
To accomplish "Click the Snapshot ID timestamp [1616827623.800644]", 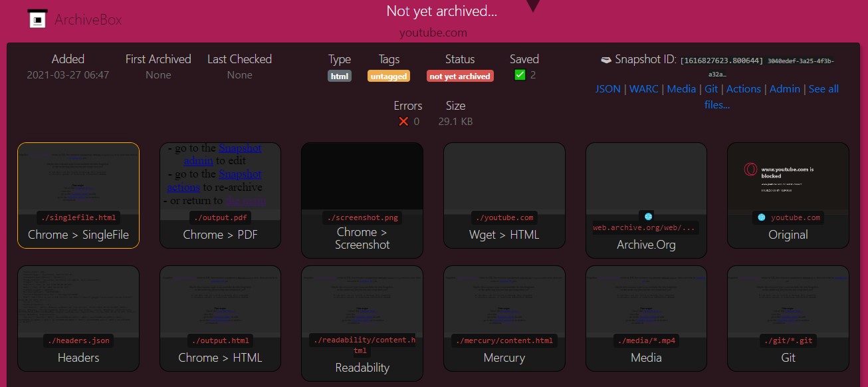I will pyautogui.click(x=722, y=61).
